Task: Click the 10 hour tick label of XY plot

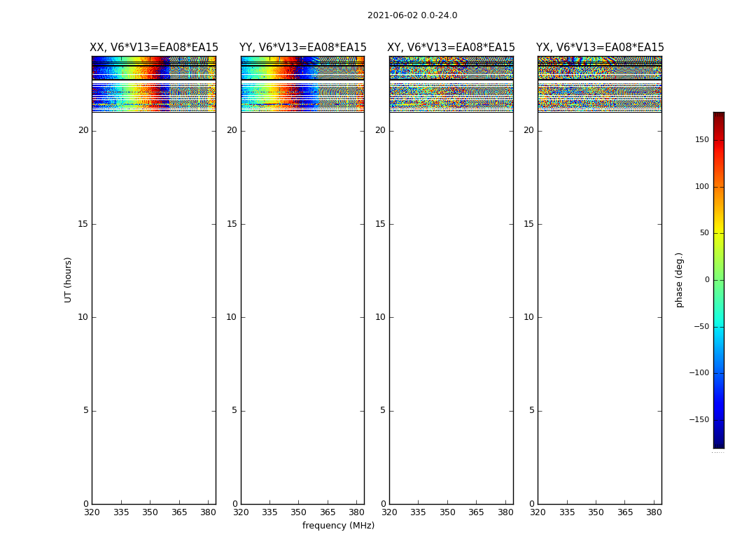Action: click(380, 317)
